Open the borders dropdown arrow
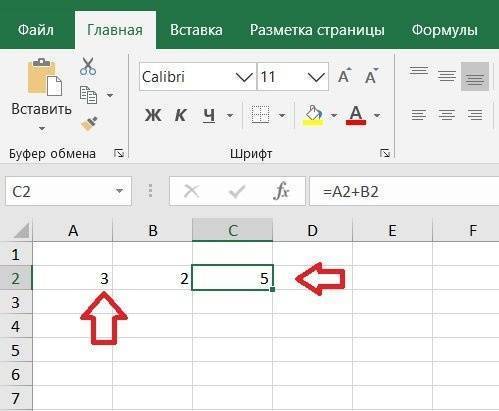Viewport: 499px width, 411px height. coord(282,116)
